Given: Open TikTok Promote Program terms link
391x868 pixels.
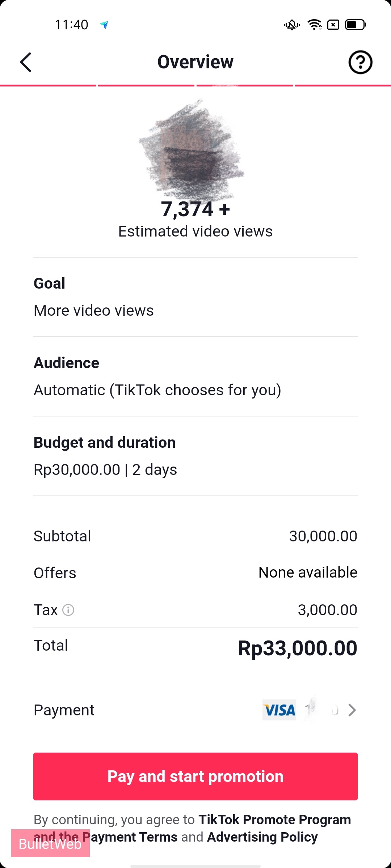Looking at the screenshot, I should coord(274,820).
